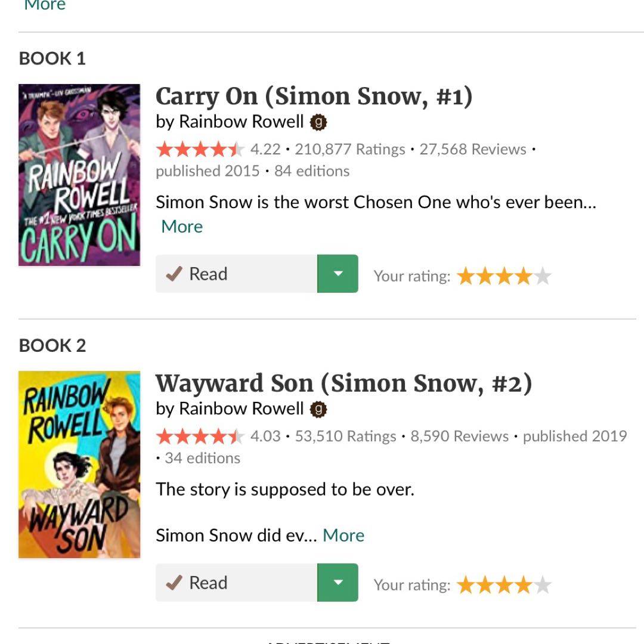The image size is (644, 644).
Task: Rate Carry On five stars
Action: [542, 276]
